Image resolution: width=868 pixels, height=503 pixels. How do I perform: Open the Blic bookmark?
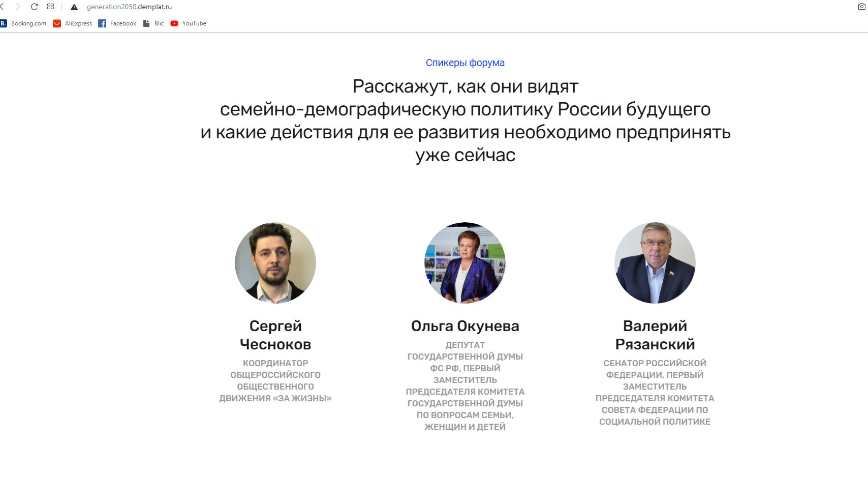154,23
